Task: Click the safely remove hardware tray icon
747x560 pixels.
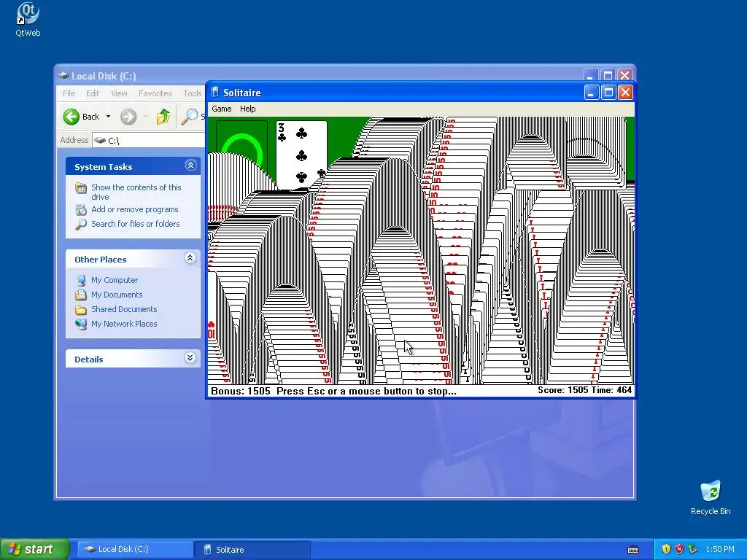Action: pyautogui.click(x=693, y=549)
